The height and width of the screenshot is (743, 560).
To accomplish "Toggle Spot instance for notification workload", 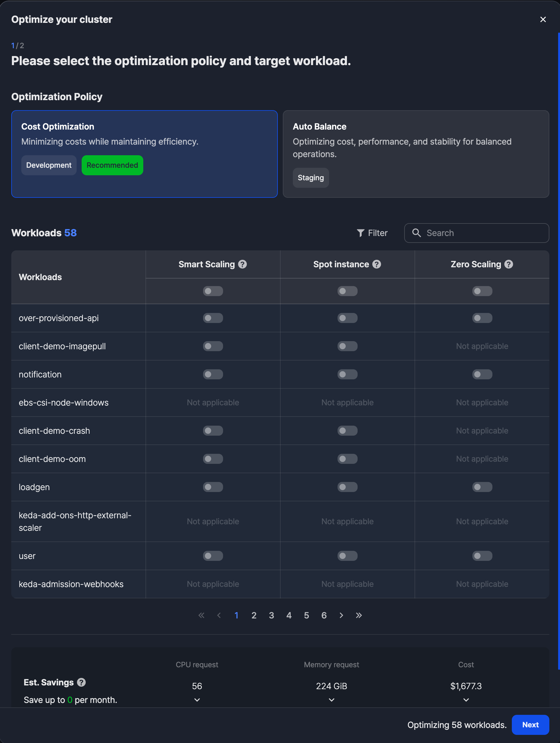I will 348,375.
